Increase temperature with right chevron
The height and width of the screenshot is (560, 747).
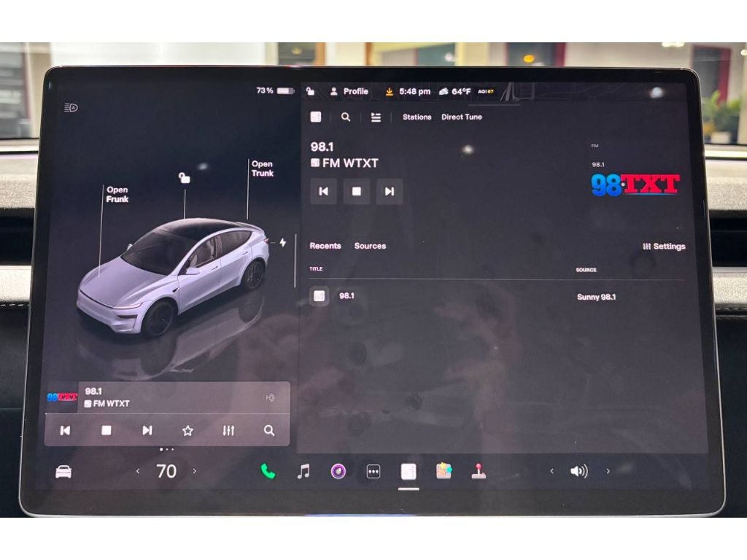click(194, 472)
